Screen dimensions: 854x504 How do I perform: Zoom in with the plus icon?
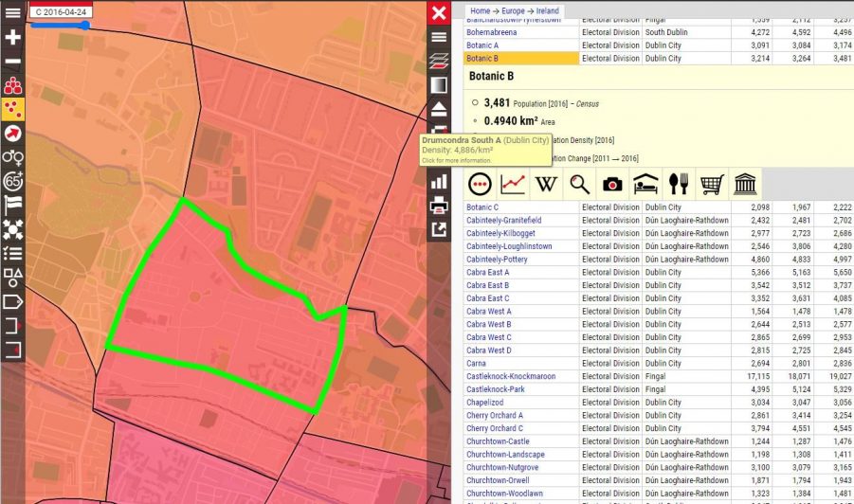point(12,37)
